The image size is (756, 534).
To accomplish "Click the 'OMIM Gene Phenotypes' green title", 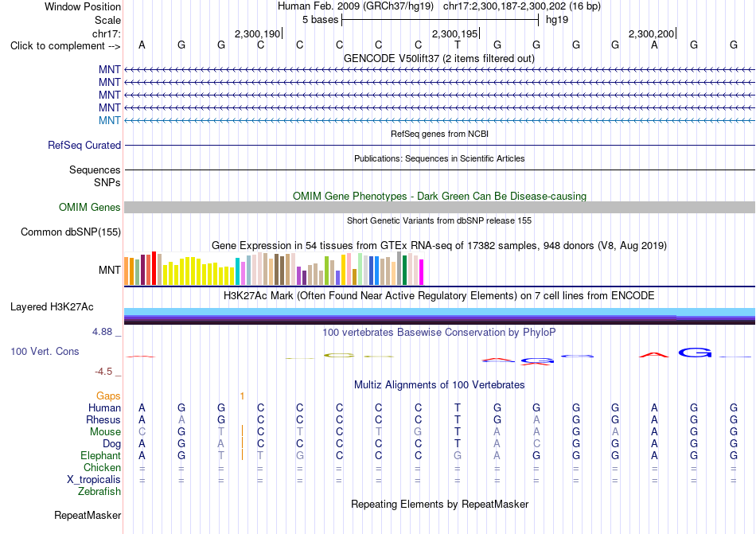I will coord(439,196).
